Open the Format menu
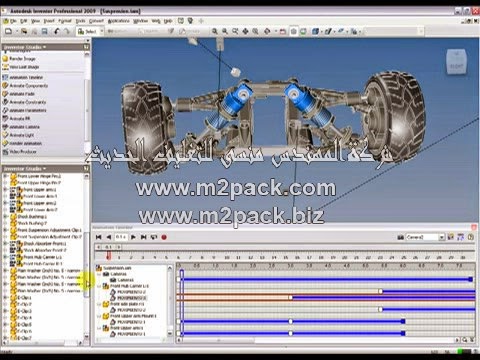This screenshot has height=360, width=480. click(65, 21)
